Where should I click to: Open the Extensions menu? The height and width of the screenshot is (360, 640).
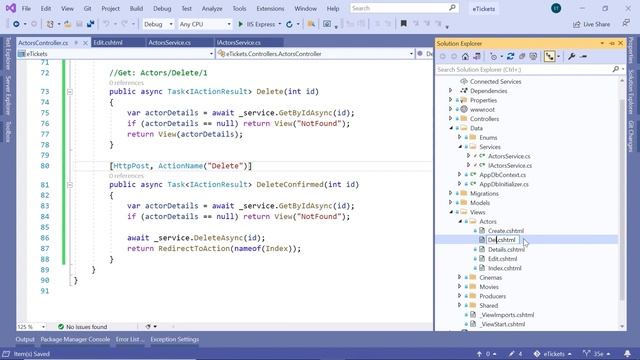pyautogui.click(x=270, y=9)
